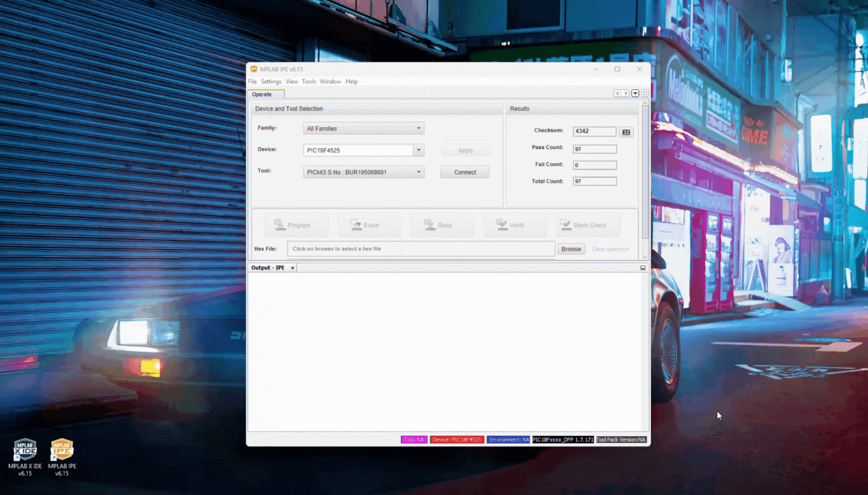Screen dimensions: 868x495
Task: Show the tab list dropdown arrow
Action: tap(635, 93)
